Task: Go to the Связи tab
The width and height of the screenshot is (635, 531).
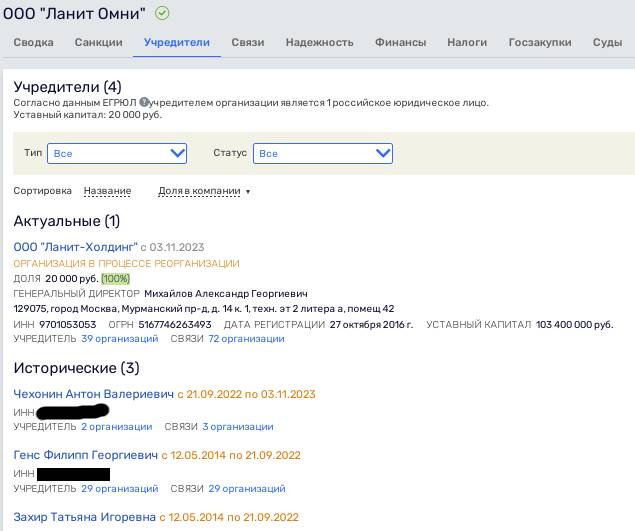Action: pos(248,42)
